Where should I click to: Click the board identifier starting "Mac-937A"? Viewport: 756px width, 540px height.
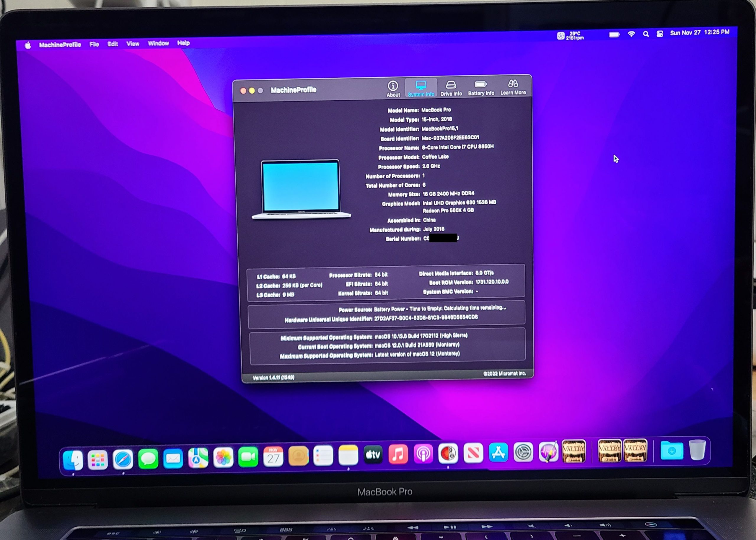450,138
